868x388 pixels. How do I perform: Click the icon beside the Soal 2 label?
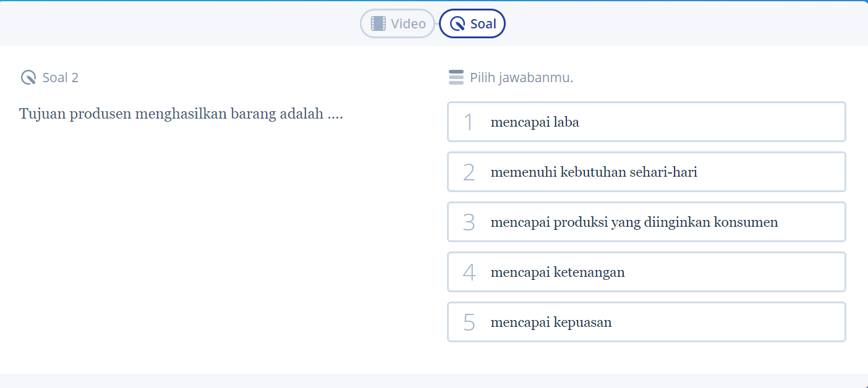(27, 77)
